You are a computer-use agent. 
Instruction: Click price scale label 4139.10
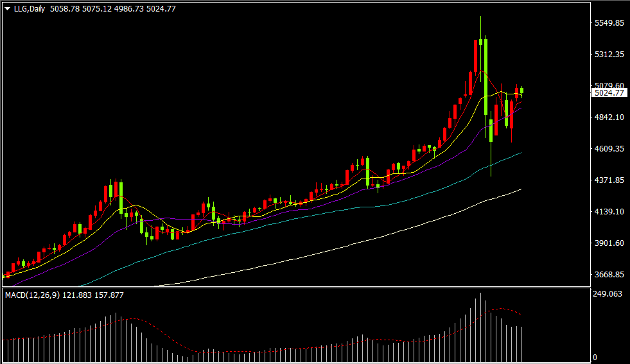pyautogui.click(x=609, y=212)
